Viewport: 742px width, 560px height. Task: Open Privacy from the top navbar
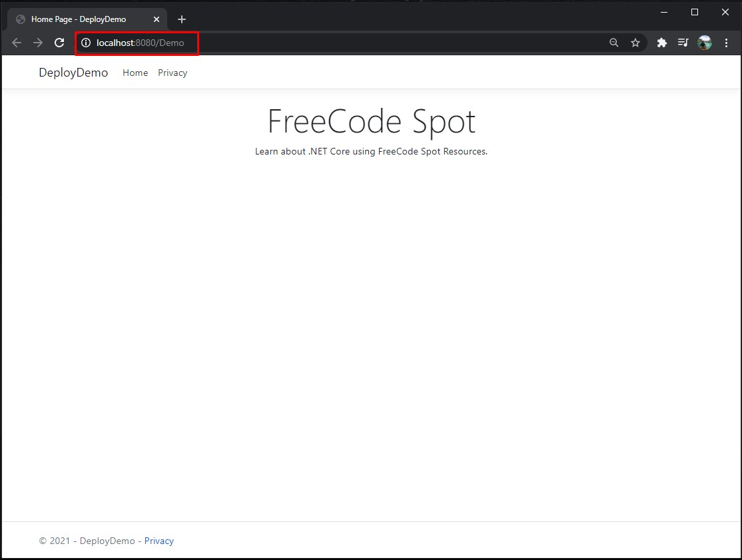(173, 73)
